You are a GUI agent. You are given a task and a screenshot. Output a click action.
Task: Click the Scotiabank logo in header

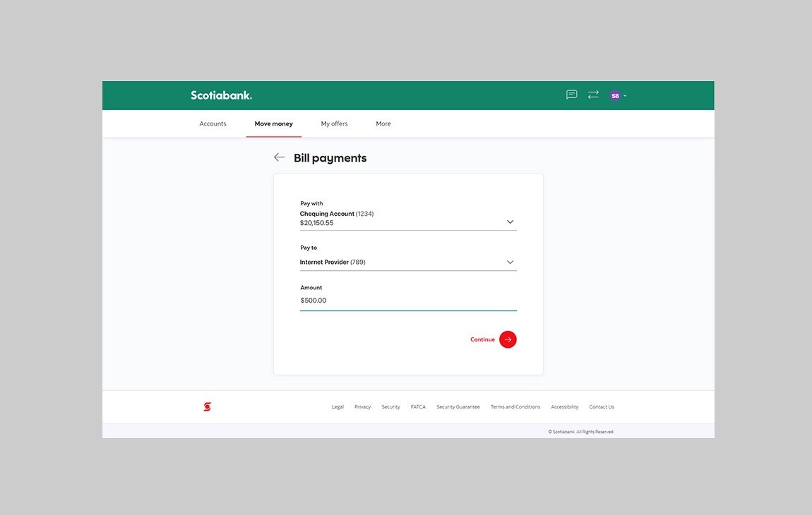coord(221,95)
